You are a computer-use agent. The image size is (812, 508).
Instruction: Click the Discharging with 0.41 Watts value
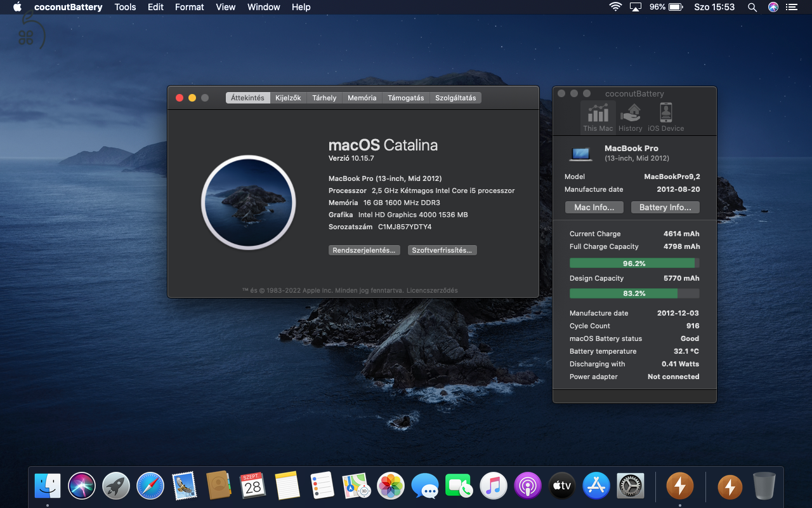[x=680, y=364]
